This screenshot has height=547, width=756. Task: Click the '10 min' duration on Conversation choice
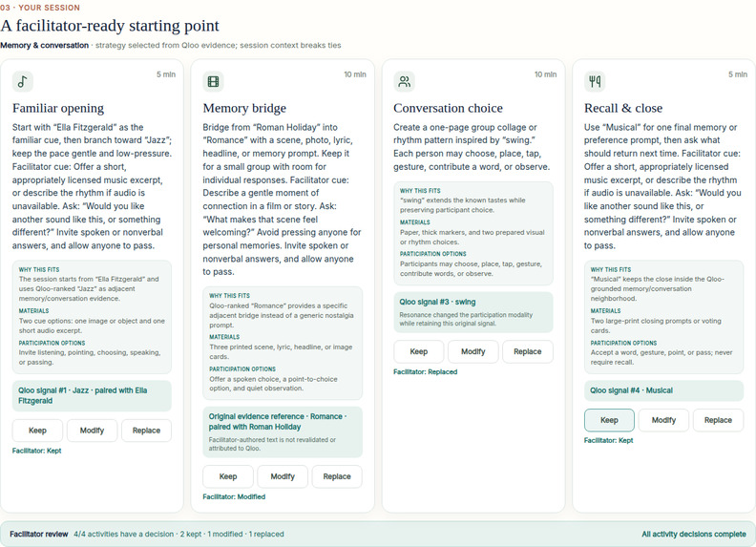pos(545,74)
